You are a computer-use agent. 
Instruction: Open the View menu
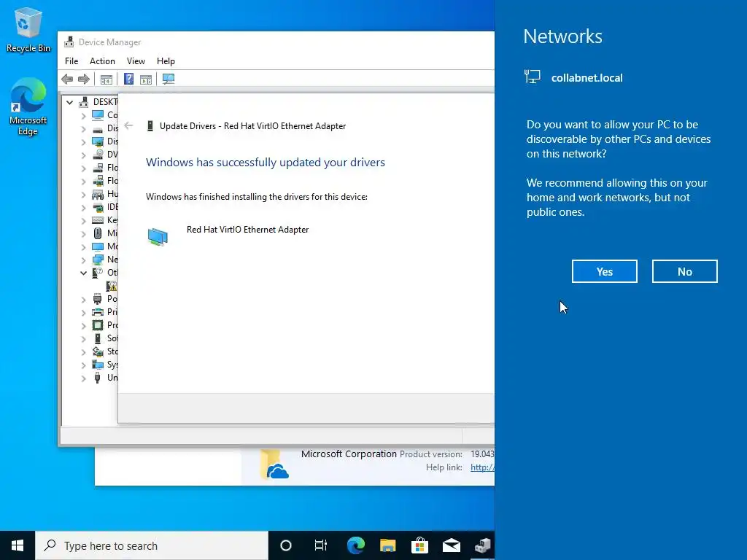point(136,61)
